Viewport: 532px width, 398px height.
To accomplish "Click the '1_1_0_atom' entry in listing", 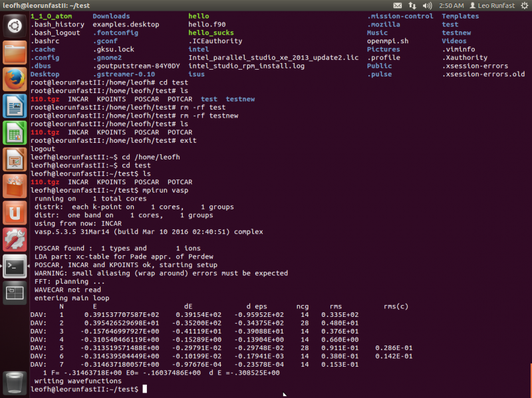I will pos(51,16).
